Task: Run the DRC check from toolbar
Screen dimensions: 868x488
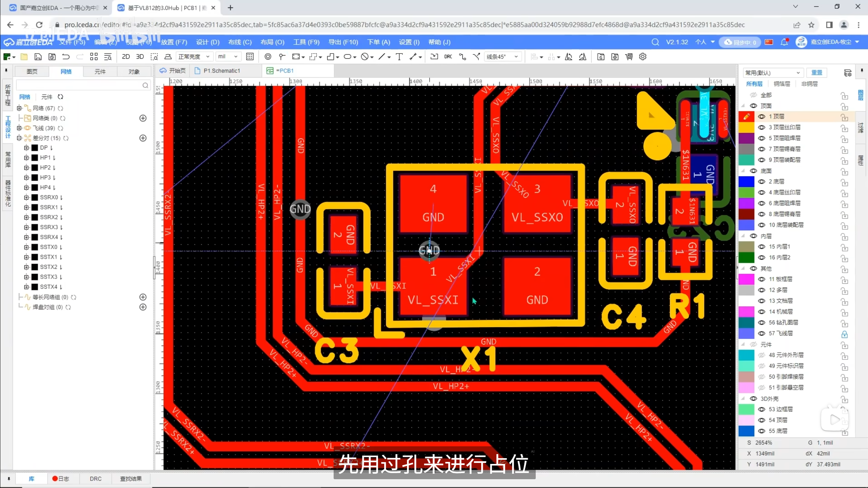Action: [448, 57]
